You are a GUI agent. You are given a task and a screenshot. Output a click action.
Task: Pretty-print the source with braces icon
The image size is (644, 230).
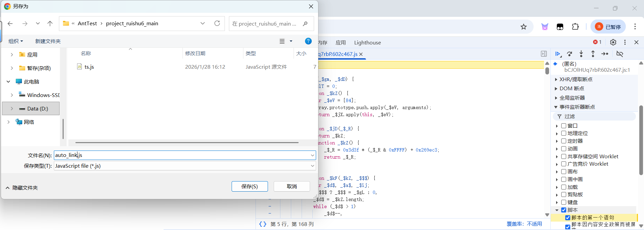[263, 224]
